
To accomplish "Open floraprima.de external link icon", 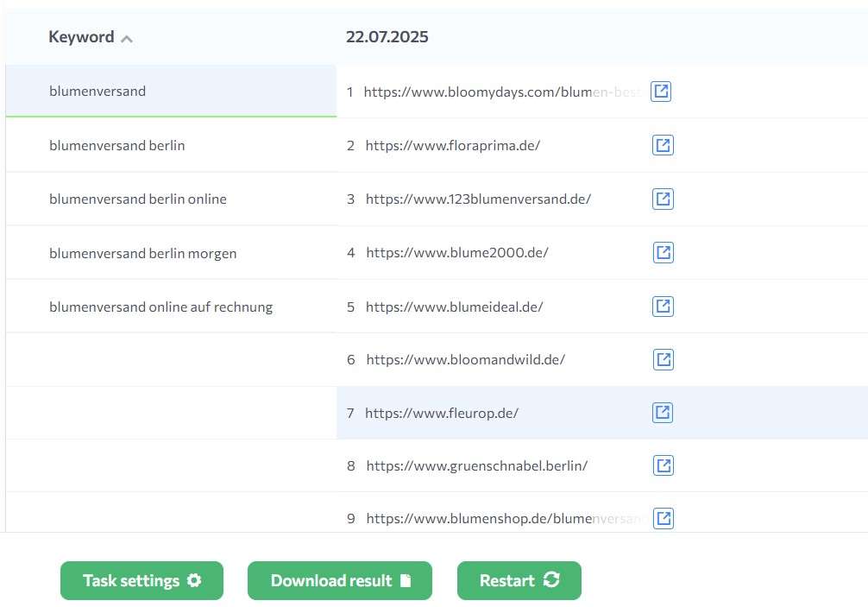I will 664,145.
